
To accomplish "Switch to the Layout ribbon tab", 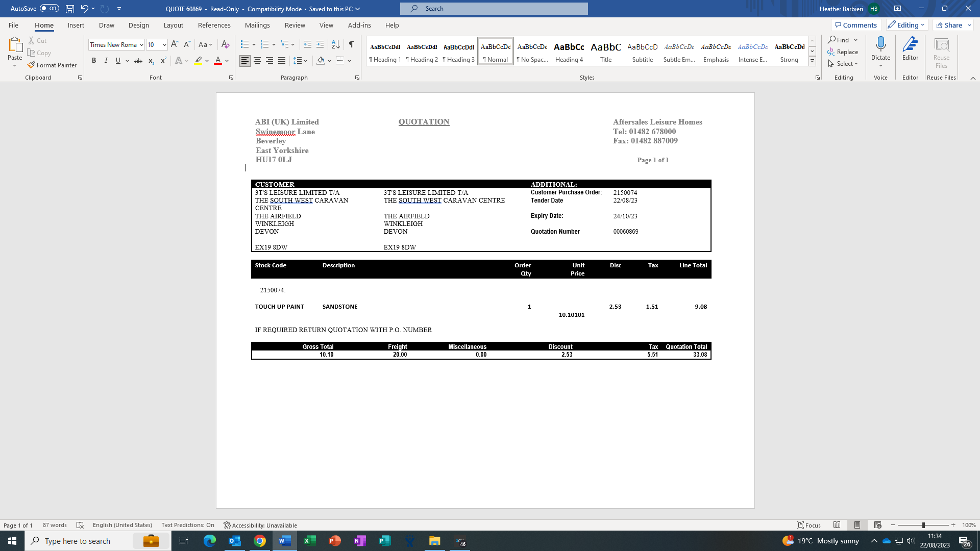I will click(173, 25).
